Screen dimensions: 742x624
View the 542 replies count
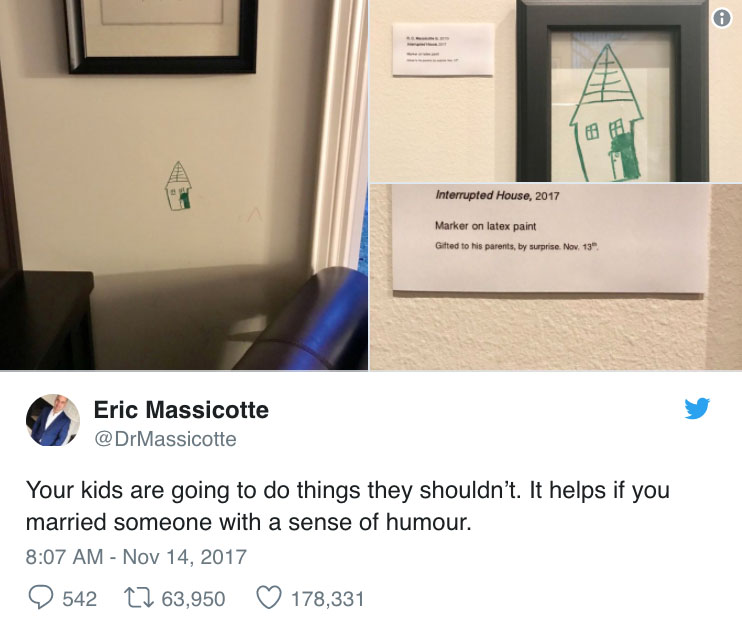tap(80, 599)
